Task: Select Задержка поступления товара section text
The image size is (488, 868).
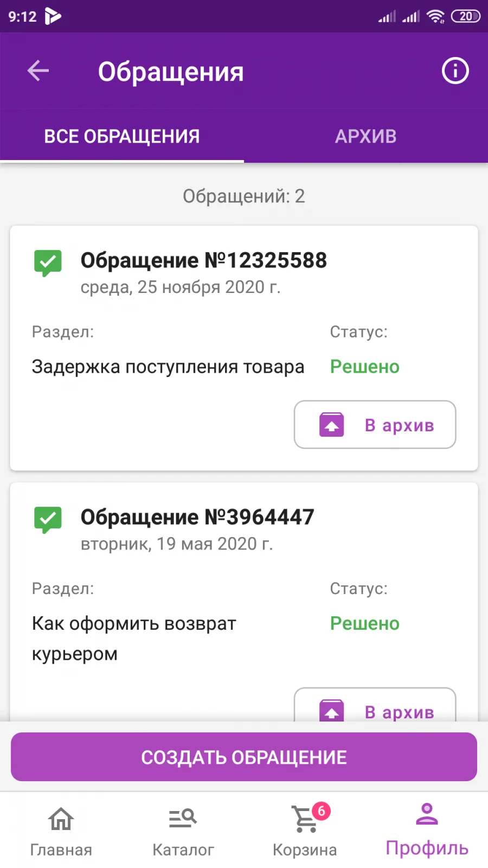Action: click(x=168, y=367)
